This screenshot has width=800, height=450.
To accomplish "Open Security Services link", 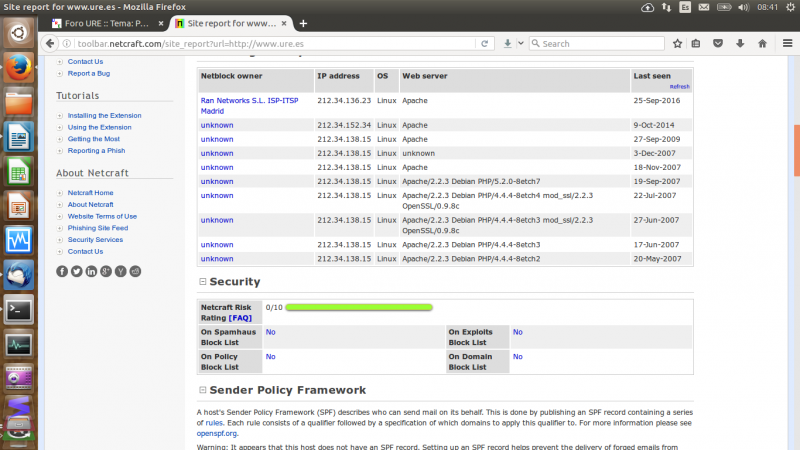I will 95,240.
